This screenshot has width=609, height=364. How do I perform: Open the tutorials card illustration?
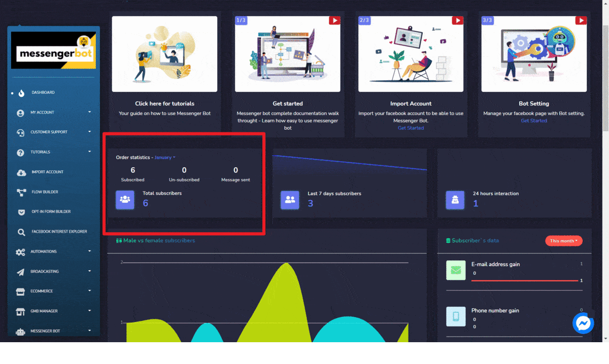(x=164, y=54)
